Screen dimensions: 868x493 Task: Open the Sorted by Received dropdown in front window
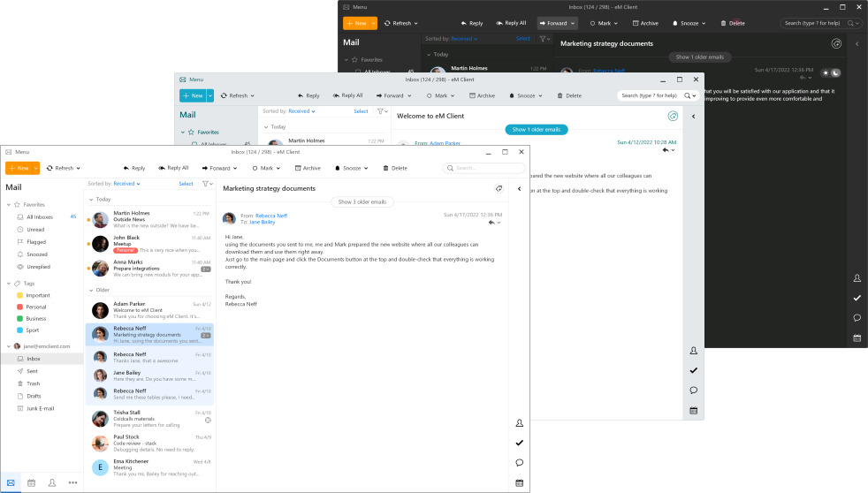tap(126, 184)
